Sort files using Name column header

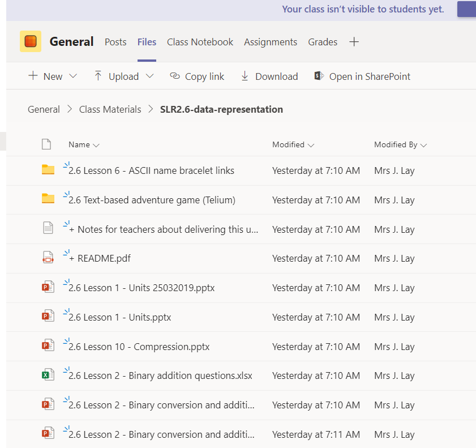pyautogui.click(x=83, y=144)
